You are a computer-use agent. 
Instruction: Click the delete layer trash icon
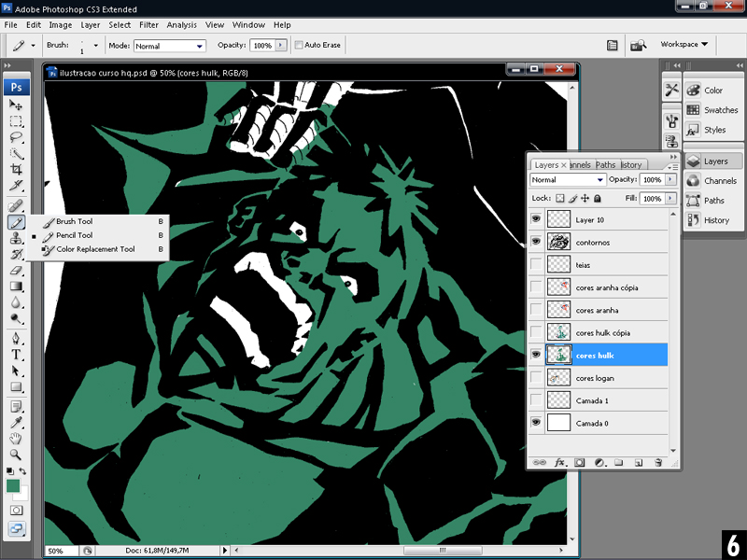tap(657, 462)
